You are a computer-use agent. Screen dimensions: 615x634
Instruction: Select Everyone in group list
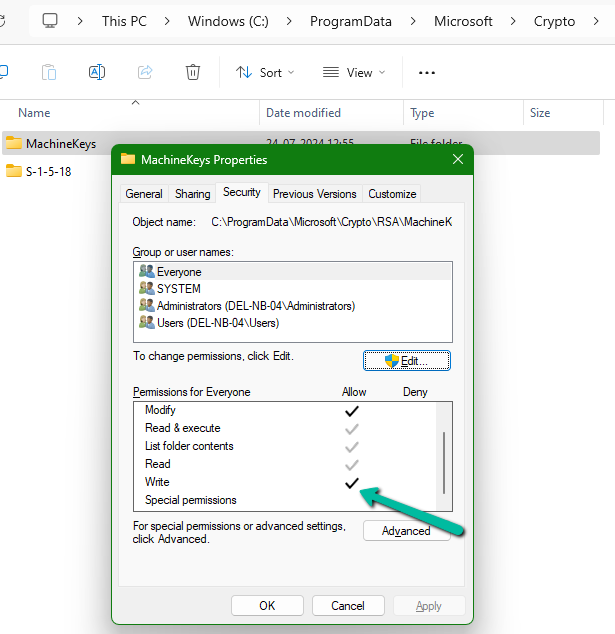click(x=294, y=272)
